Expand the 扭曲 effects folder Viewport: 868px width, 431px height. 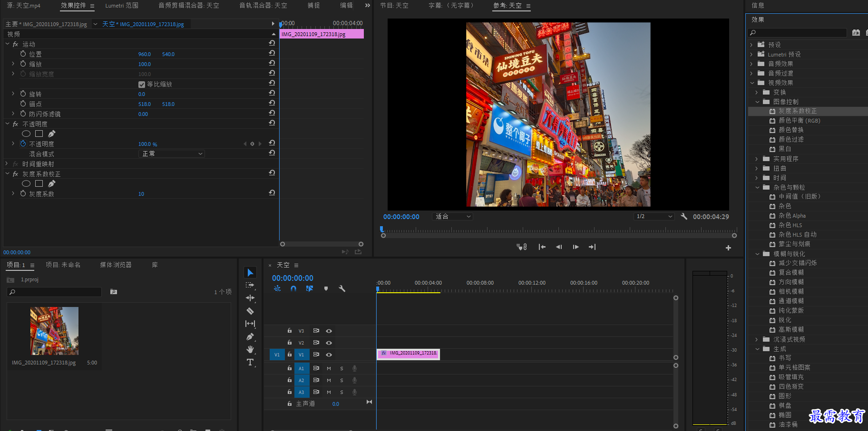(757, 168)
